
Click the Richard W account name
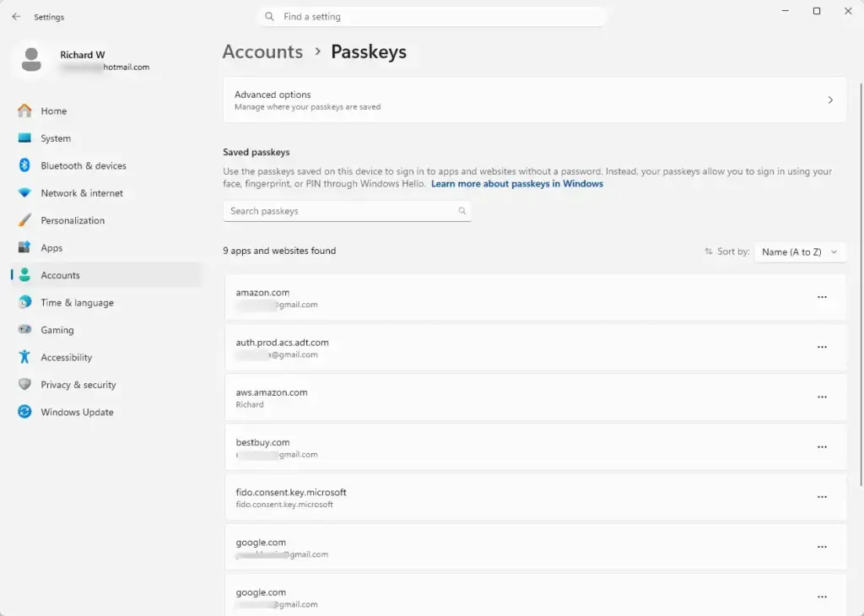pos(82,55)
